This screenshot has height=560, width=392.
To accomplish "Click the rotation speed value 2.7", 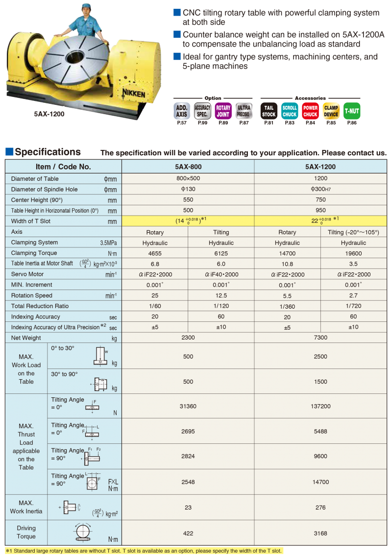I will [353, 295].
